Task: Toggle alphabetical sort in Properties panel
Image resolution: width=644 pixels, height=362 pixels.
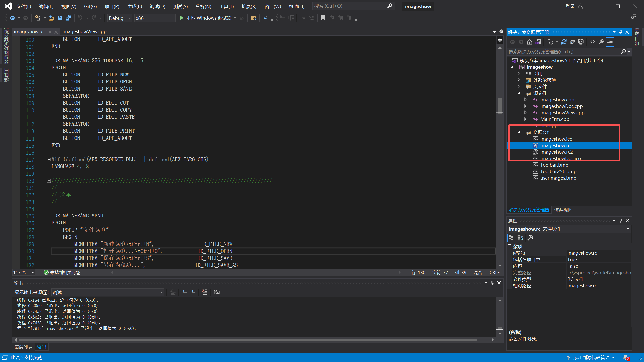Action: [x=520, y=238]
